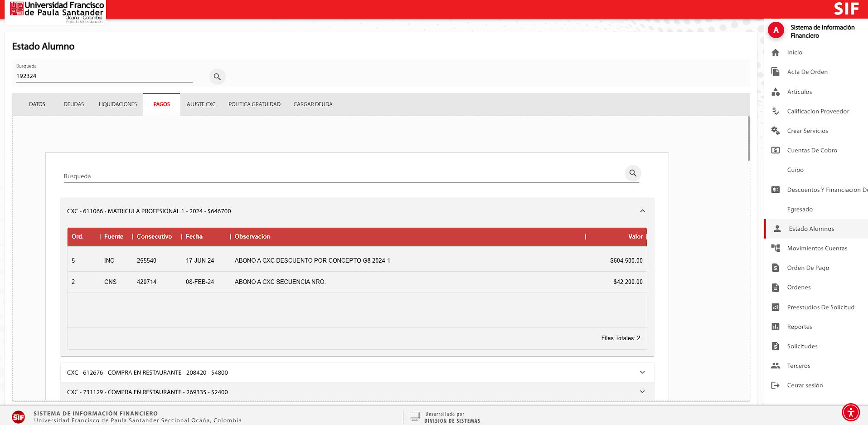Click Filas Totales: 2 footer text

coord(621,338)
